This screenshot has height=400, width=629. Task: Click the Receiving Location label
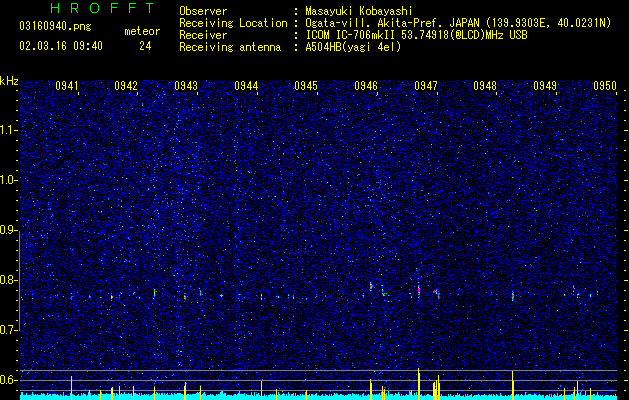pyautogui.click(x=233, y=23)
